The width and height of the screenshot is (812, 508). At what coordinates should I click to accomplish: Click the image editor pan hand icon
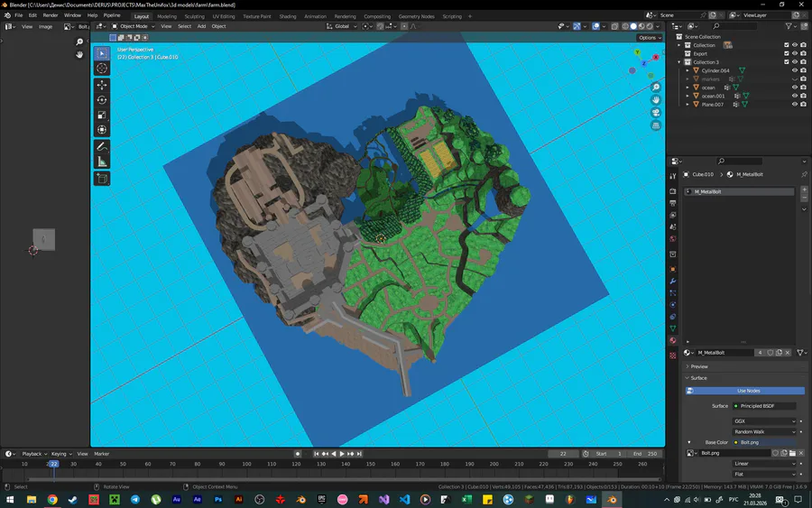(79, 54)
